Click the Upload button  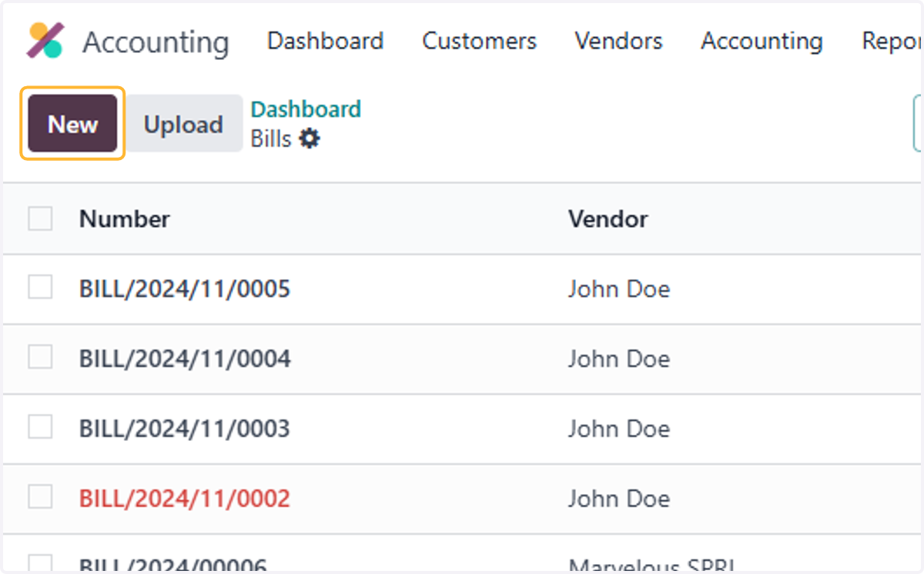pyautogui.click(x=183, y=124)
